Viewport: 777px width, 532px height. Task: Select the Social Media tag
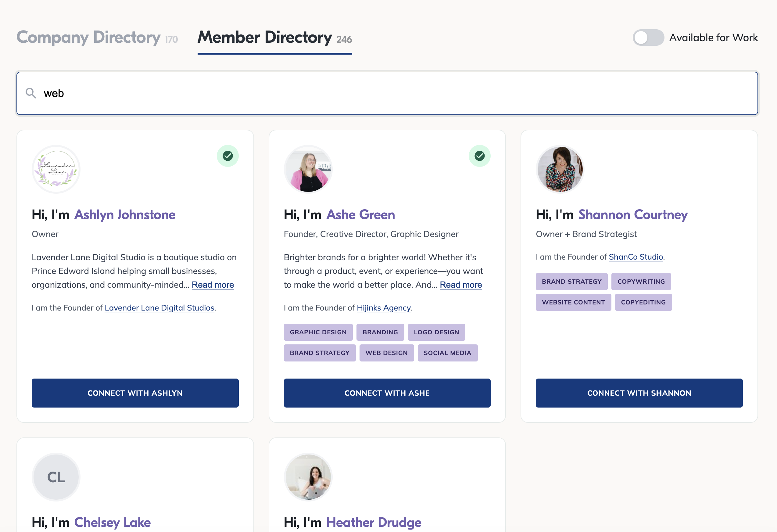(x=447, y=353)
